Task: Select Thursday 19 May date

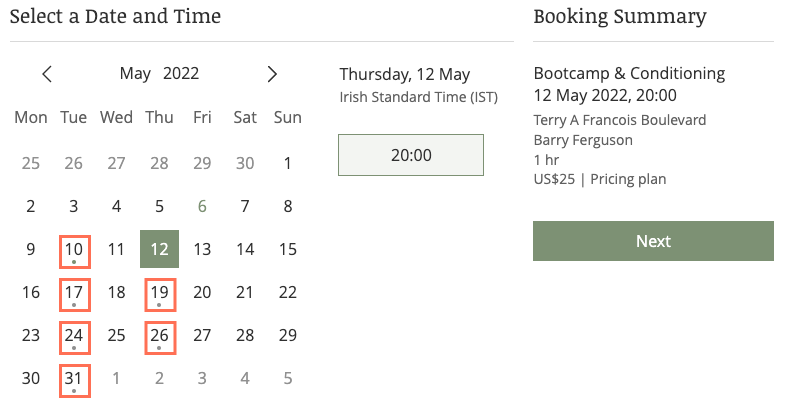Action: (x=160, y=295)
